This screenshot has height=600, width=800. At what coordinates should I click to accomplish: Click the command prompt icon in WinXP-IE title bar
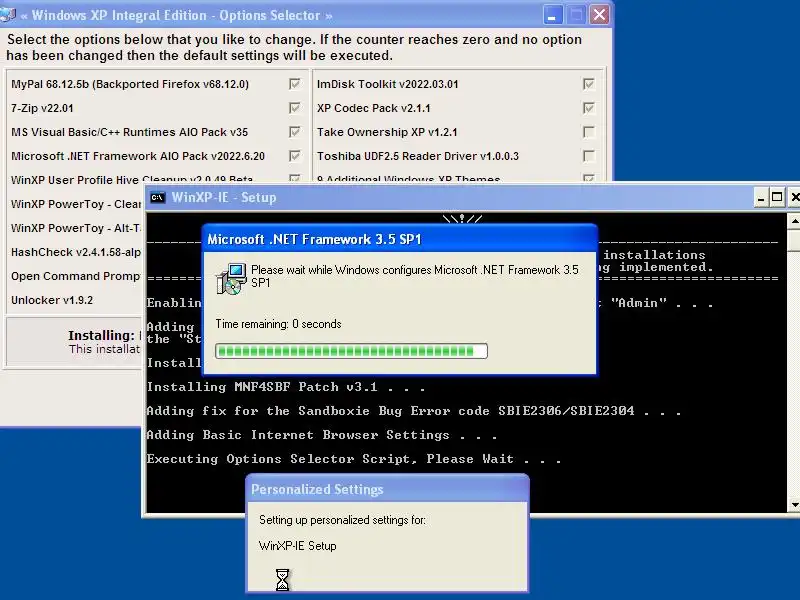pos(158,197)
